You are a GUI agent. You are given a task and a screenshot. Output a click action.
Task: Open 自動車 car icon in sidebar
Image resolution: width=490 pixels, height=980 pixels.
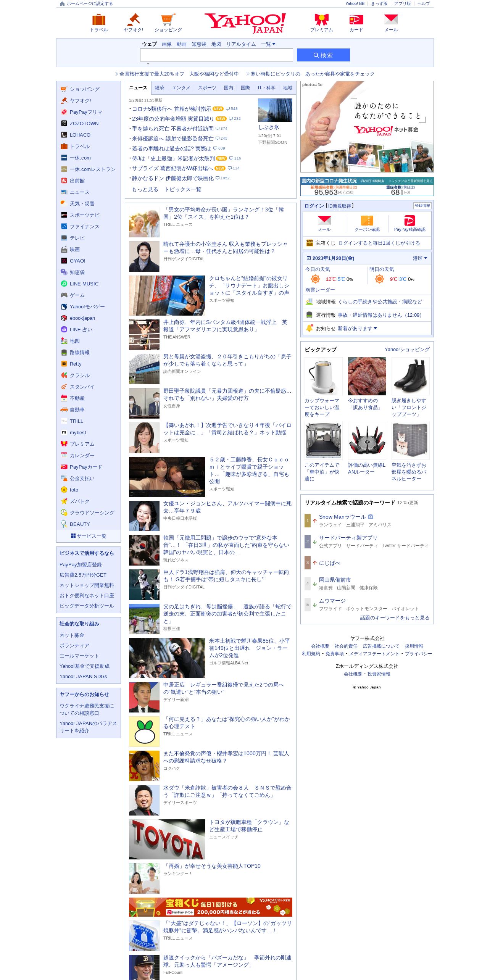point(64,409)
